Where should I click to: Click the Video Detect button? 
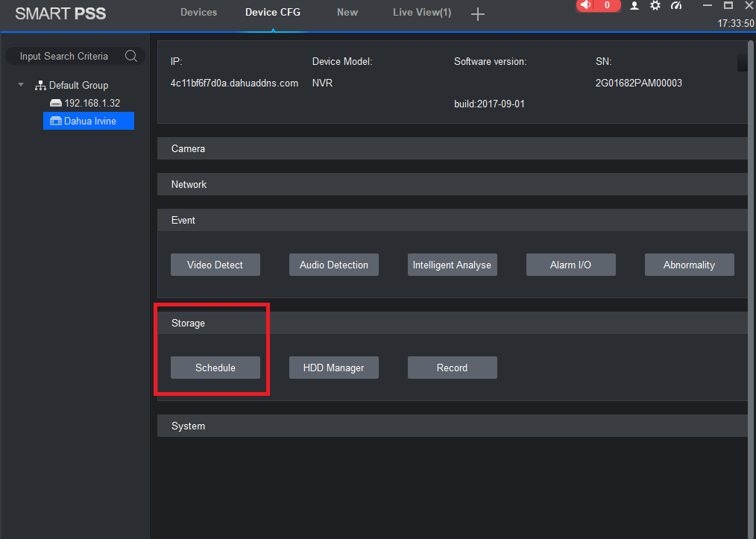click(x=215, y=265)
